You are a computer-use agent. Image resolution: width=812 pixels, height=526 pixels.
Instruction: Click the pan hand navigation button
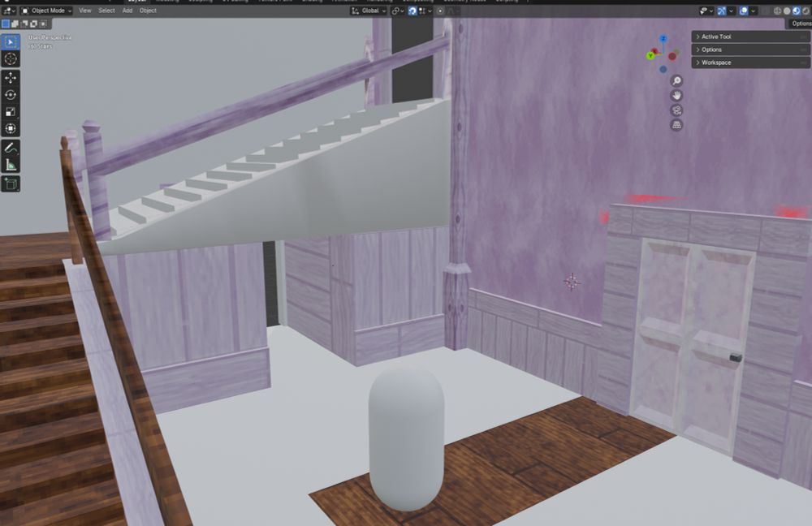coord(676,95)
